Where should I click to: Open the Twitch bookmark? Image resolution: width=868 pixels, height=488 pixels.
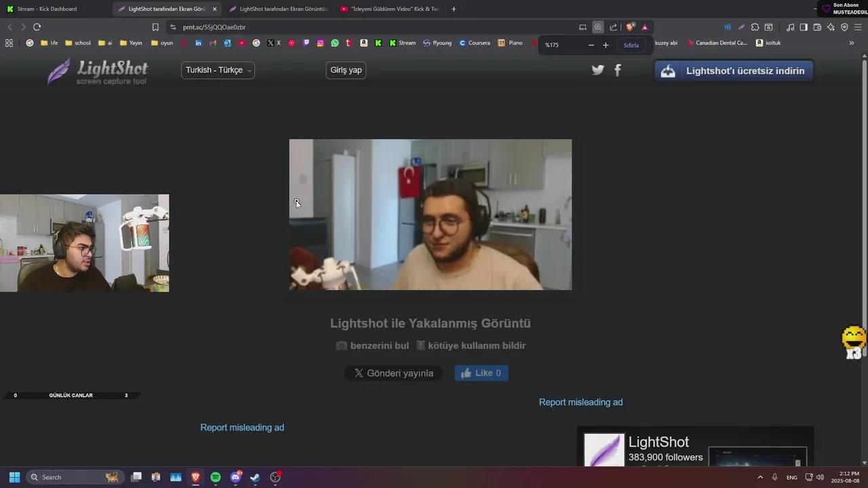[307, 43]
